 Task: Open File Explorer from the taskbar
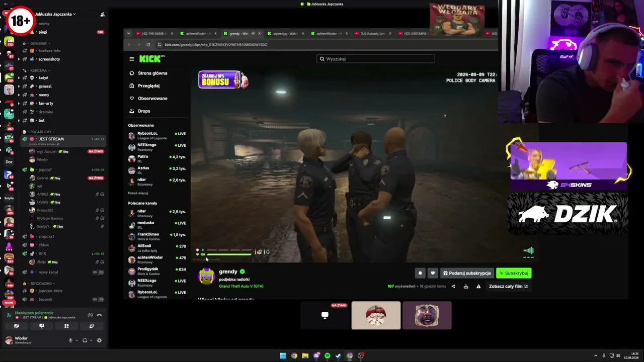click(x=305, y=356)
